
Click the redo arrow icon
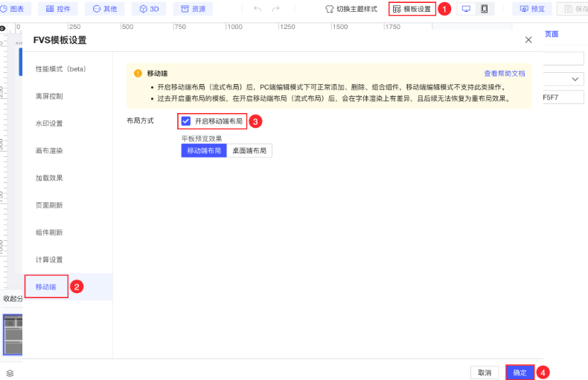(276, 9)
